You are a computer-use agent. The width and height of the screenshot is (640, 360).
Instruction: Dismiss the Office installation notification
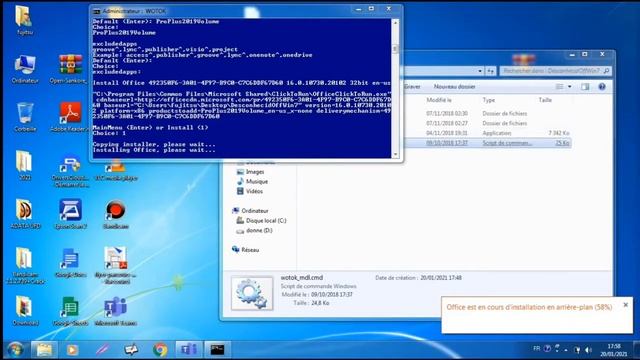click(625, 305)
